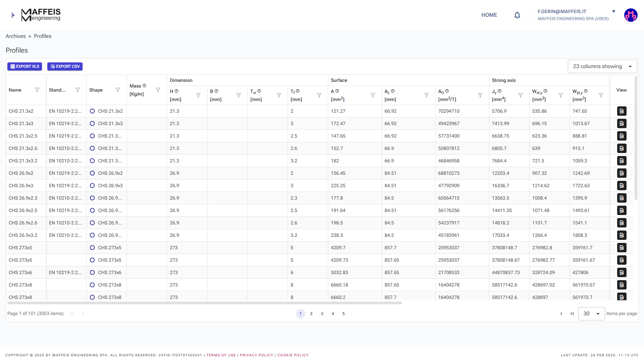View details of profile CHS 21.3x2
This screenshot has width=644, height=362.
coord(622,111)
